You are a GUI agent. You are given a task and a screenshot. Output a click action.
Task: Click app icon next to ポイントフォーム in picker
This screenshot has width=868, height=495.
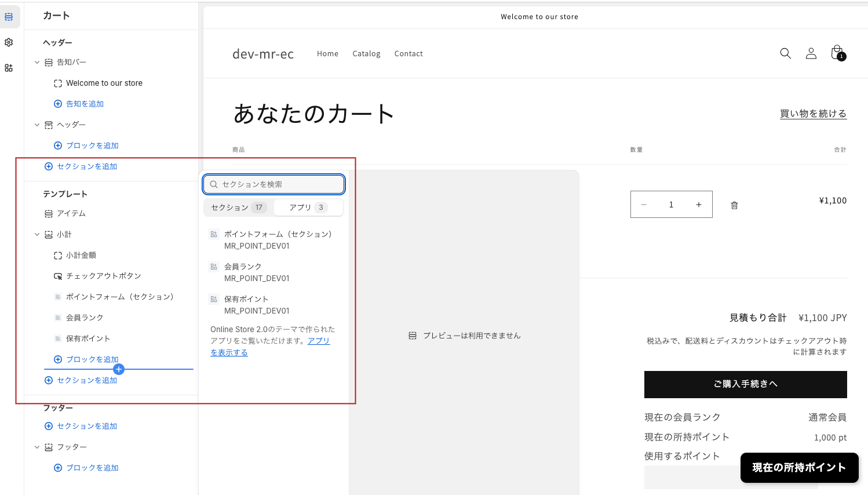[214, 234]
